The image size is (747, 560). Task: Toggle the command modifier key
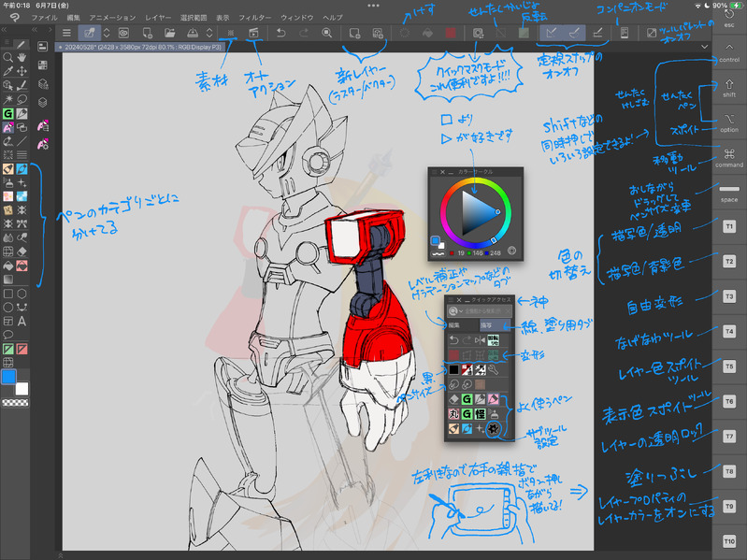729,158
